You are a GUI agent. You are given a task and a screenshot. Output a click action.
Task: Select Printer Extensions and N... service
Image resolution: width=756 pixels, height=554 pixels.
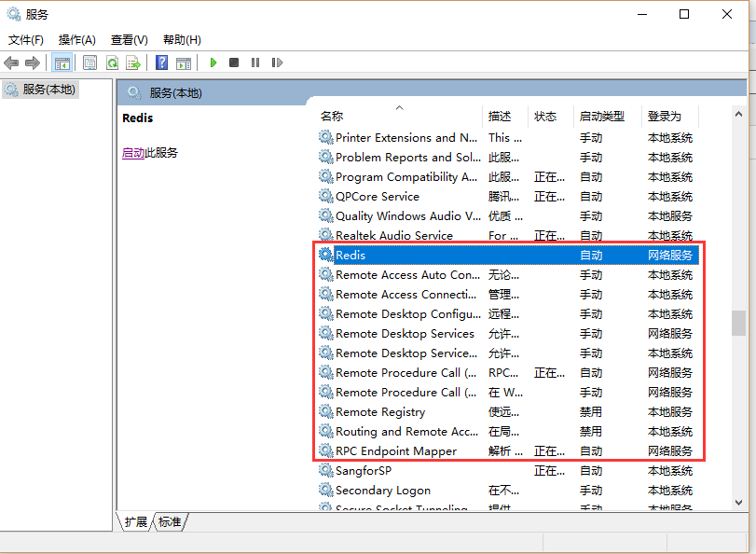tap(406, 137)
